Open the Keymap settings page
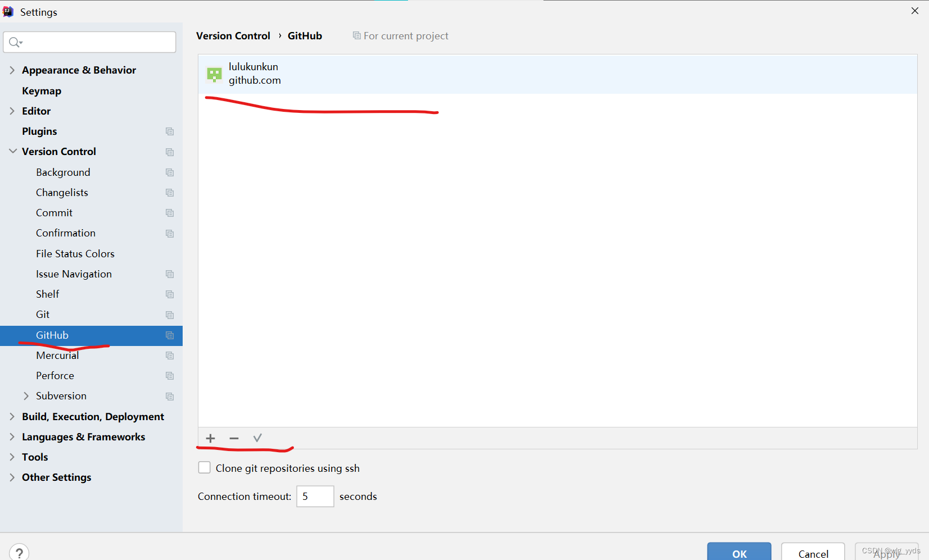This screenshot has width=929, height=560. [42, 91]
